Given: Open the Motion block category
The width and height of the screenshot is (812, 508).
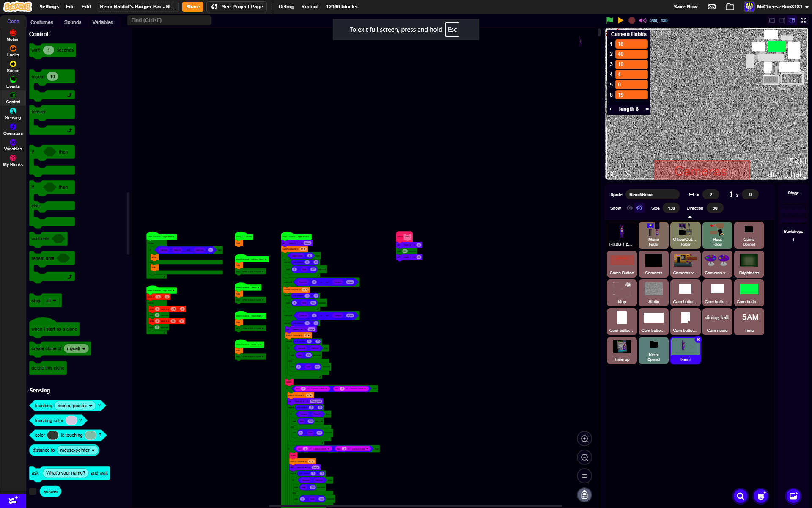Looking at the screenshot, I should coord(13,35).
